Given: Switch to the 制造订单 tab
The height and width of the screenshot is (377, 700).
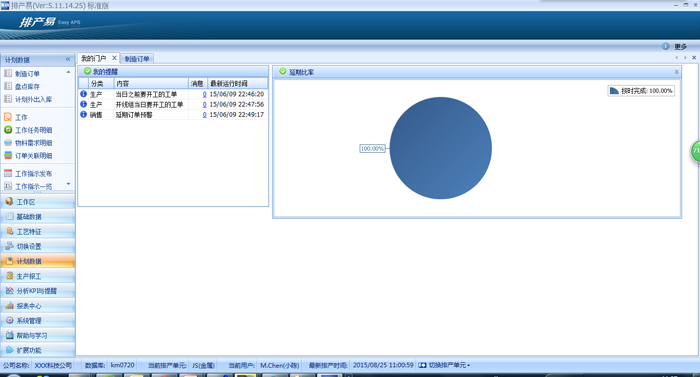Looking at the screenshot, I should pyautogui.click(x=137, y=59).
